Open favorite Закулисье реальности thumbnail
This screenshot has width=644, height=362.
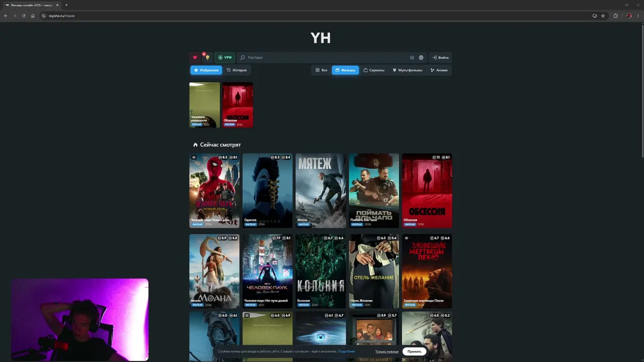(205, 105)
